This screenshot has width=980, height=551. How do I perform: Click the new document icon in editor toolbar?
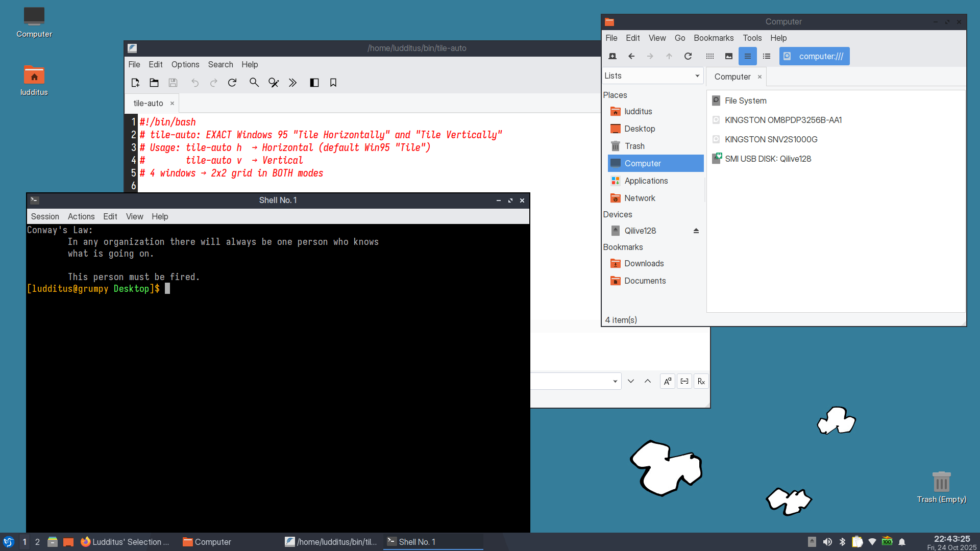pyautogui.click(x=135, y=83)
